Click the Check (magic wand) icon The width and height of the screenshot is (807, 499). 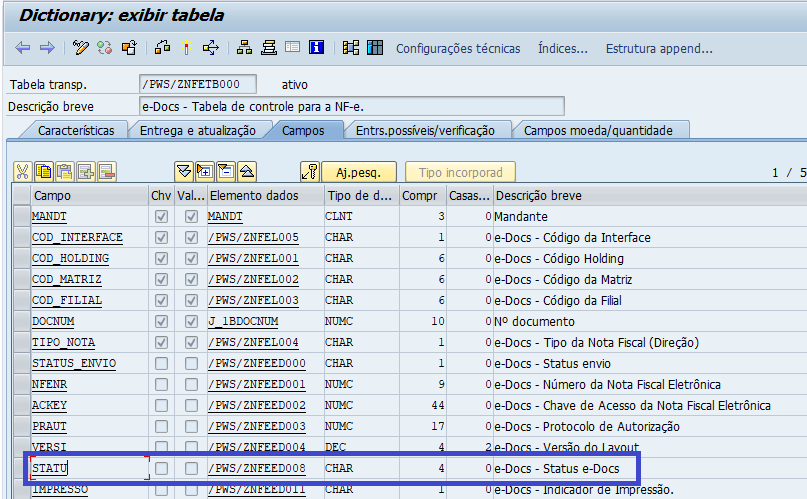tap(104, 48)
